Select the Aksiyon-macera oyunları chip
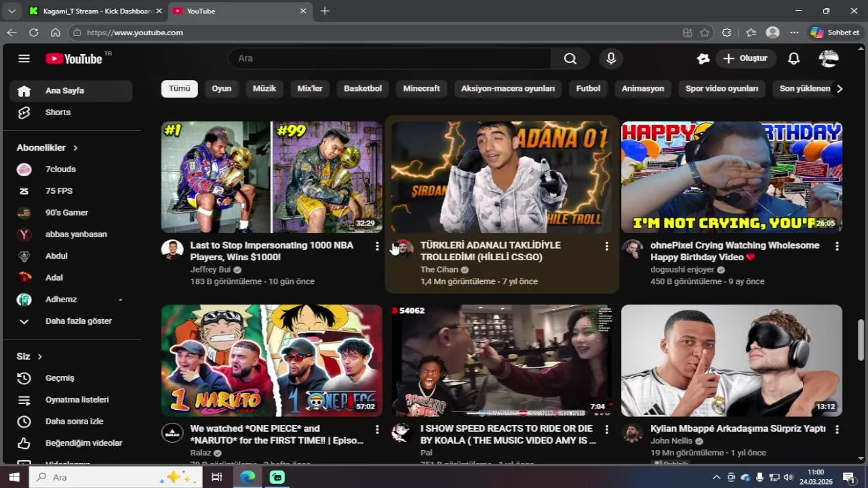 click(508, 89)
